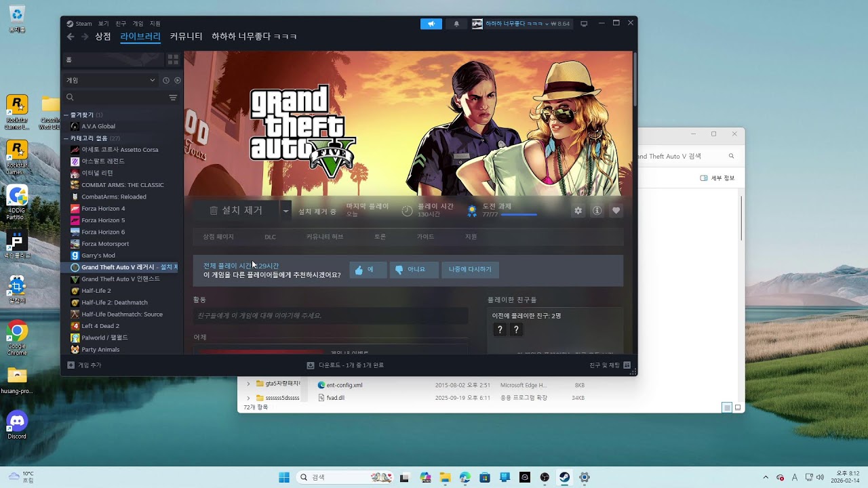Go to the 상점 (Store) tab
Image resolution: width=868 pixels, height=488 pixels.
click(103, 37)
